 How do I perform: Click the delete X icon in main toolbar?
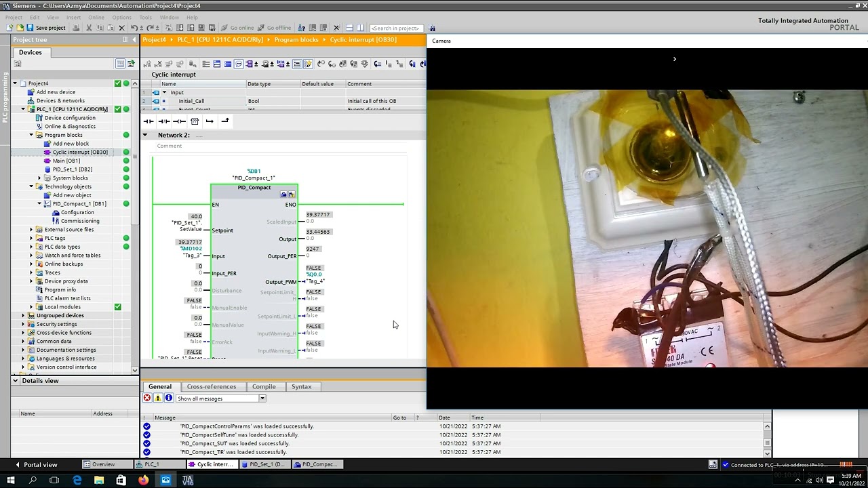pyautogui.click(x=122, y=28)
